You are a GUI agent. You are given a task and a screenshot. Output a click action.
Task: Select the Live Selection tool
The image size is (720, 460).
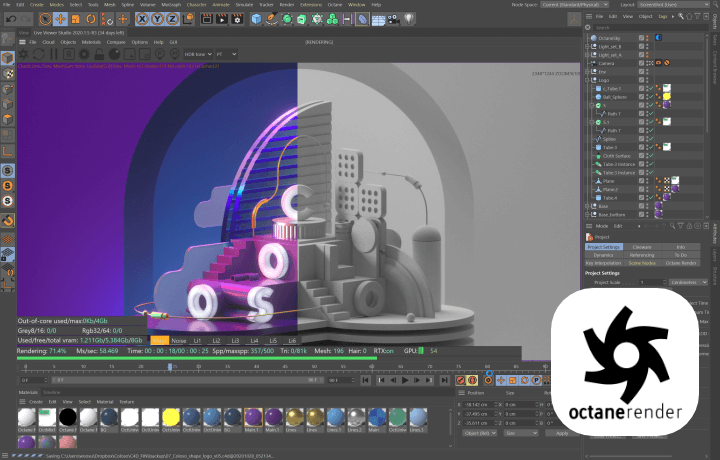45,19
